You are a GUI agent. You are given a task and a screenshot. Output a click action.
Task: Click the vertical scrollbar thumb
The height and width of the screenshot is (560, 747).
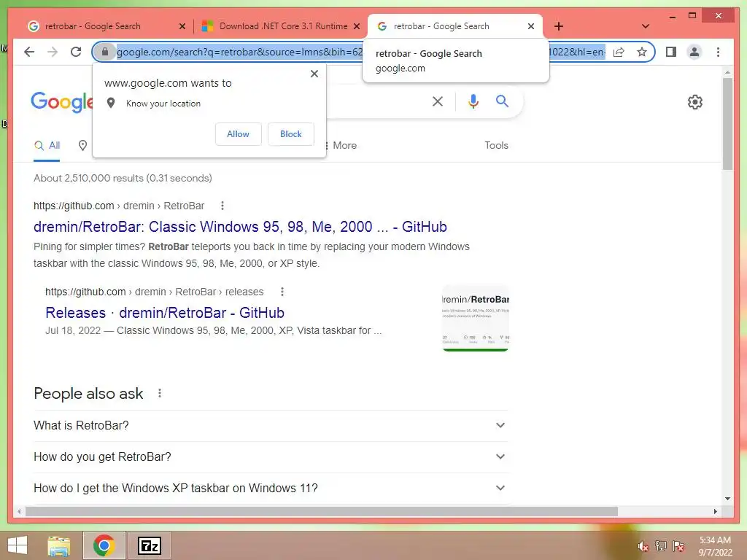(x=727, y=123)
